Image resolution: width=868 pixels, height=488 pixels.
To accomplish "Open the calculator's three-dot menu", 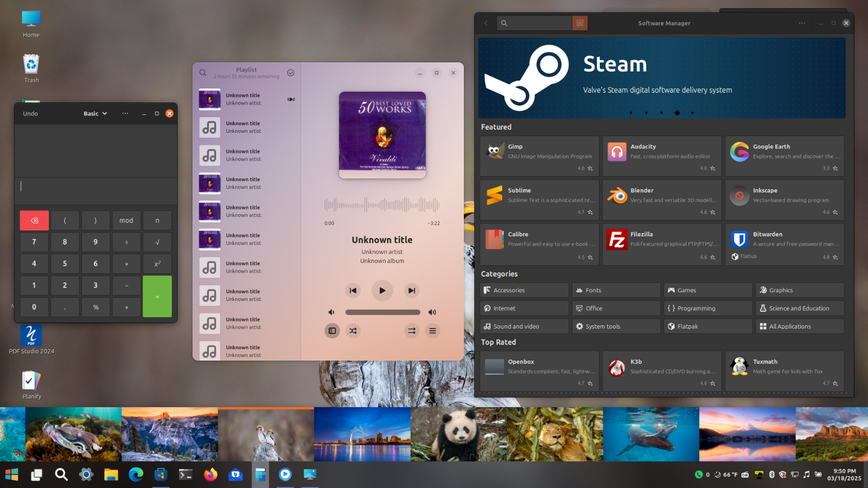I will click(x=125, y=114).
